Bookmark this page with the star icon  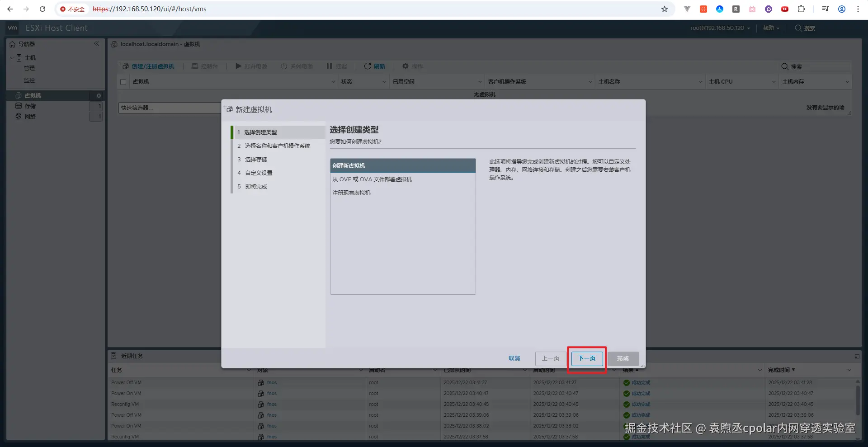(664, 9)
